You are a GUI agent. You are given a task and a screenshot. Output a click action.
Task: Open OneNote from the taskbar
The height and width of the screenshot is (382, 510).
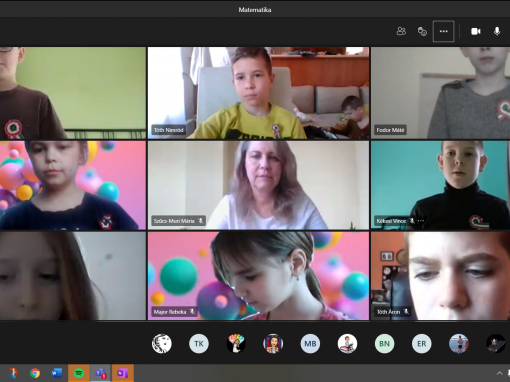[x=123, y=373]
